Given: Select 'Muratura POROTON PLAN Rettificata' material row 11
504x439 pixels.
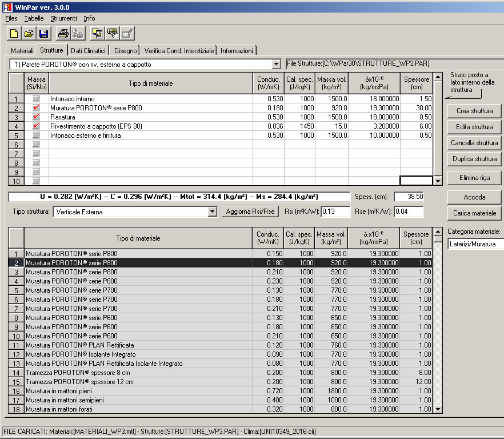Looking at the screenshot, I should click(220, 345).
